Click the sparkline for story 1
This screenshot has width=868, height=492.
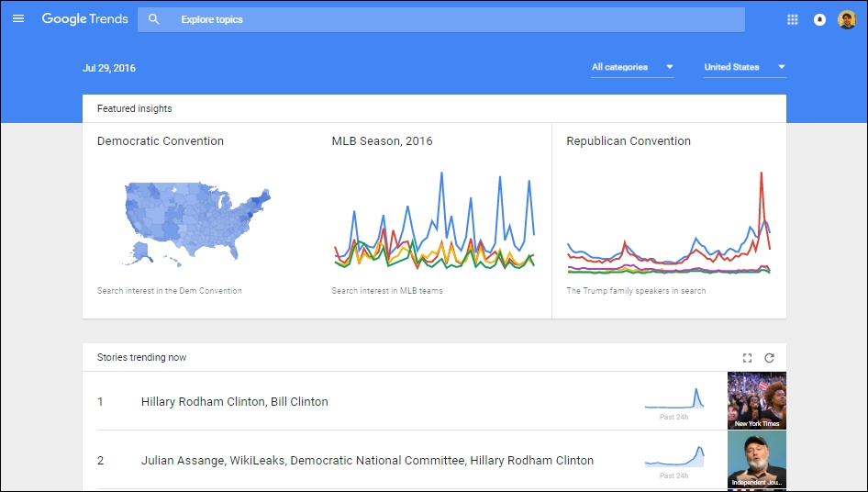tap(674, 398)
